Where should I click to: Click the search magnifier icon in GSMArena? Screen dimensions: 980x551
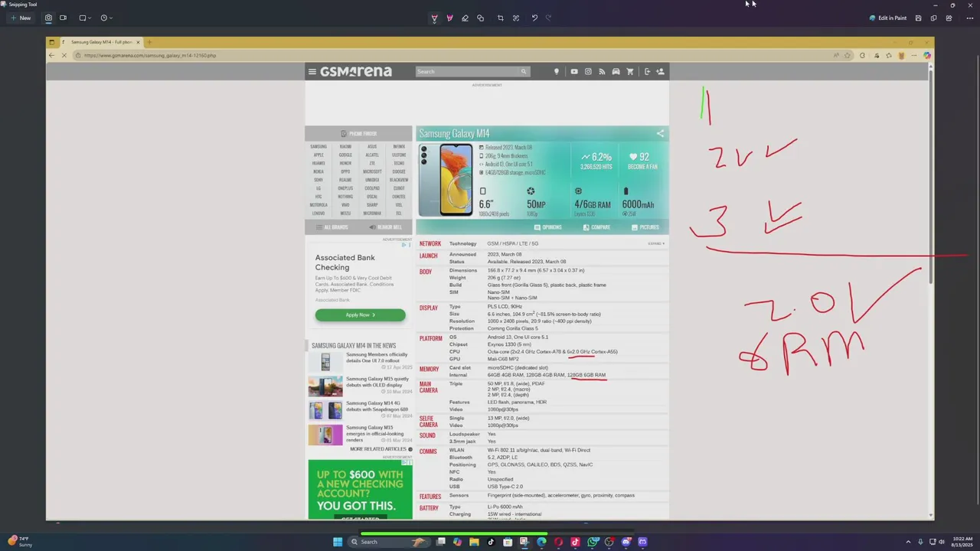pos(524,71)
